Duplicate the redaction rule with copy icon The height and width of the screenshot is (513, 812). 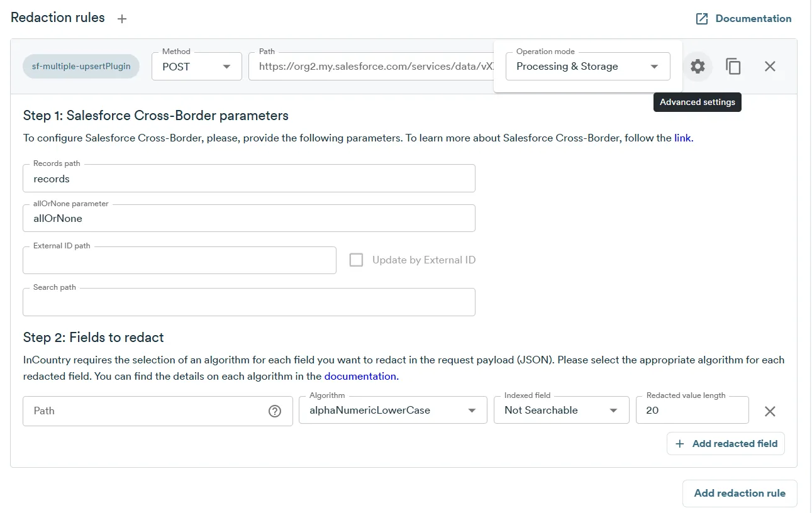pos(733,66)
